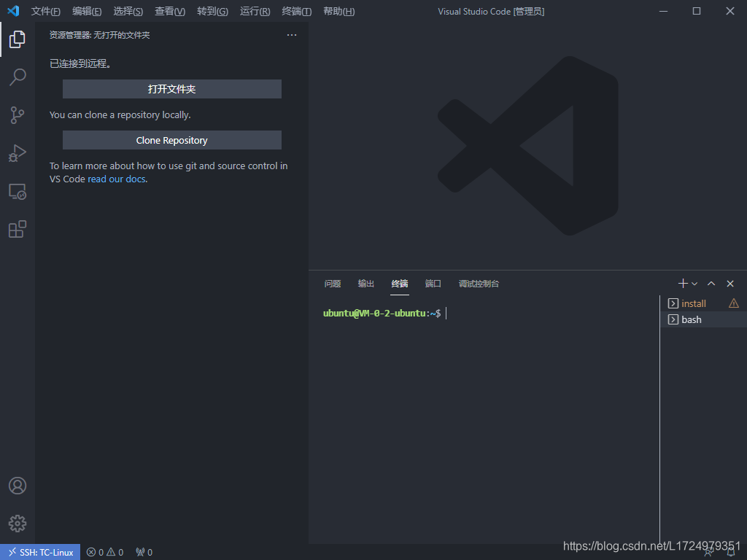Open the Manage gear icon

point(18,524)
